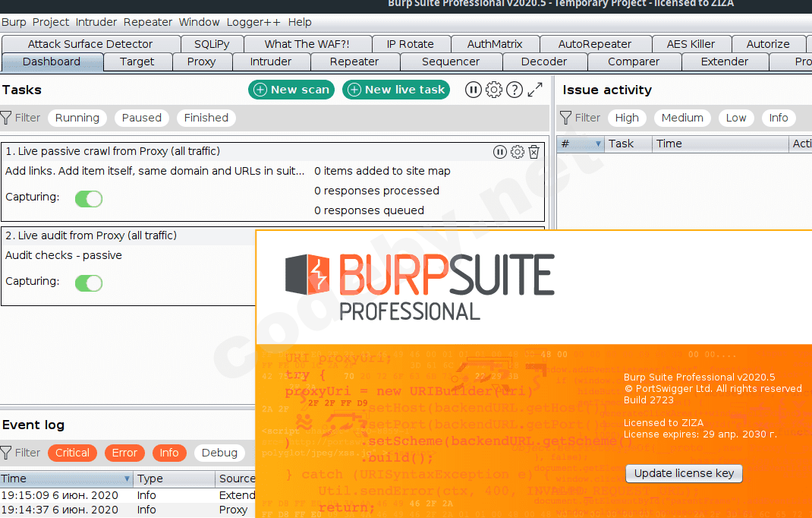The width and height of the screenshot is (812, 518).
Task: Toggle the High severity filter
Action: tap(627, 118)
